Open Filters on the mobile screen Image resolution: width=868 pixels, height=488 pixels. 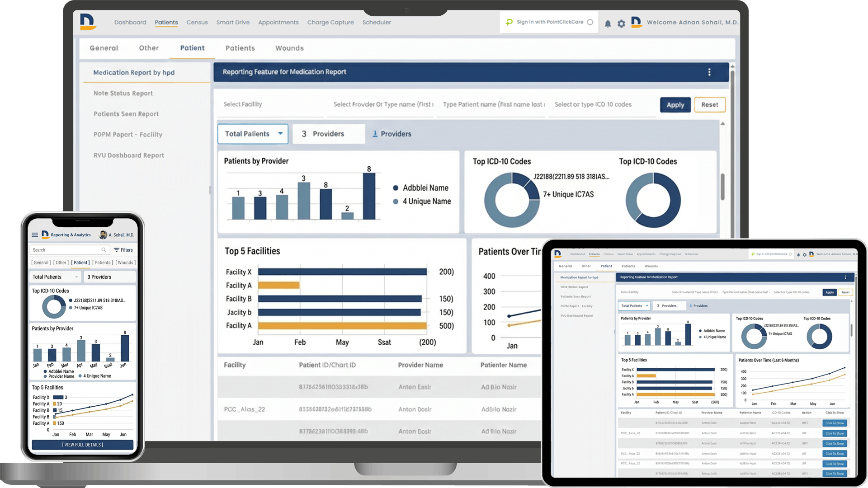tap(124, 250)
